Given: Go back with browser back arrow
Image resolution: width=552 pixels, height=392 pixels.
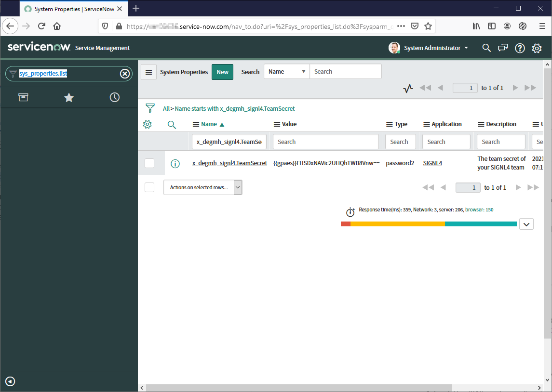Looking at the screenshot, I should 10,26.
